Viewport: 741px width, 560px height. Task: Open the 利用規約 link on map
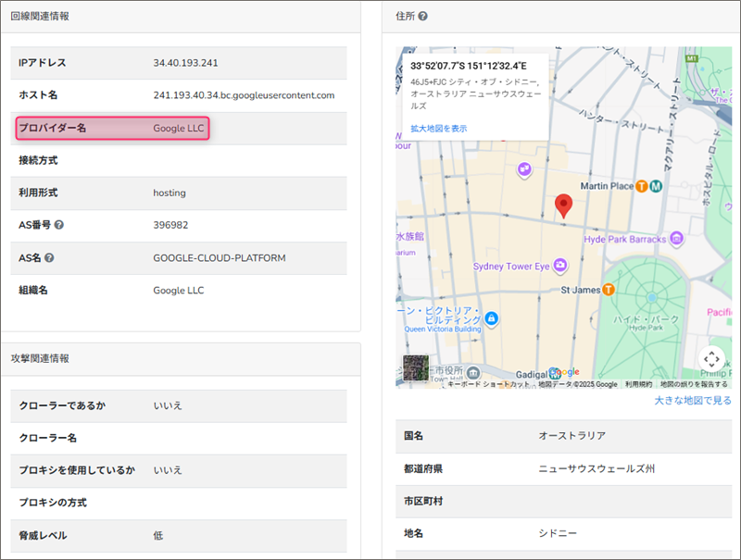click(637, 384)
